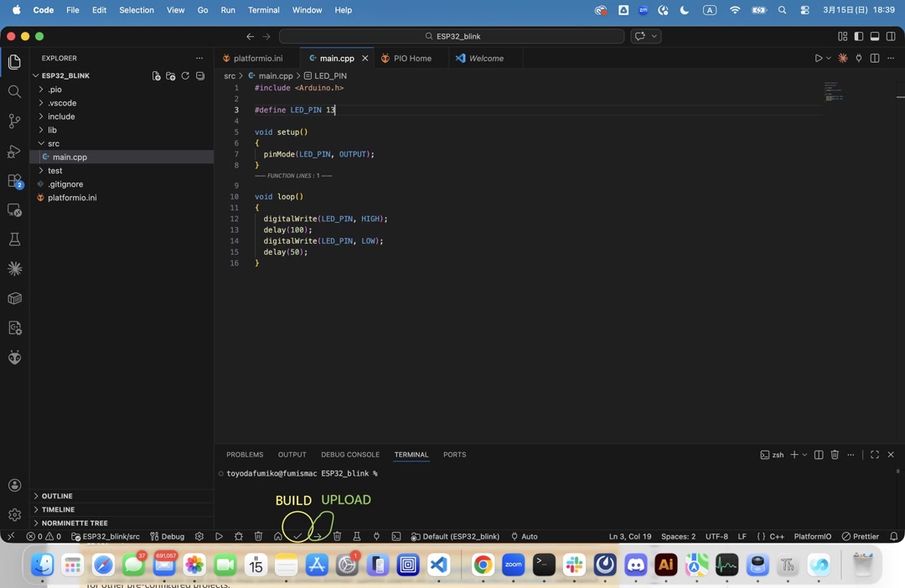Click the PlatformIO Build checkmark icon
The image size is (905, 588).
click(297, 536)
